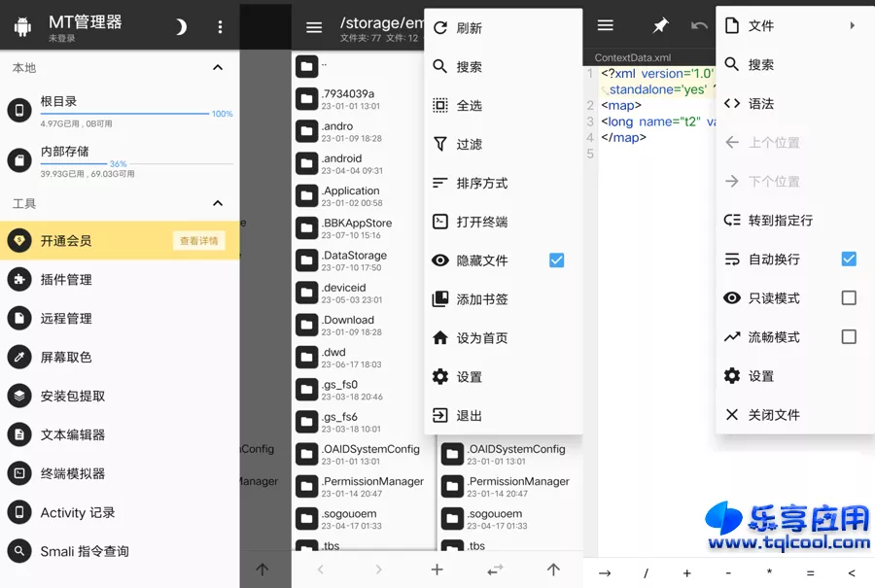Click 关闭文件 to close the file
The height and width of the screenshot is (588, 875).
(x=774, y=414)
